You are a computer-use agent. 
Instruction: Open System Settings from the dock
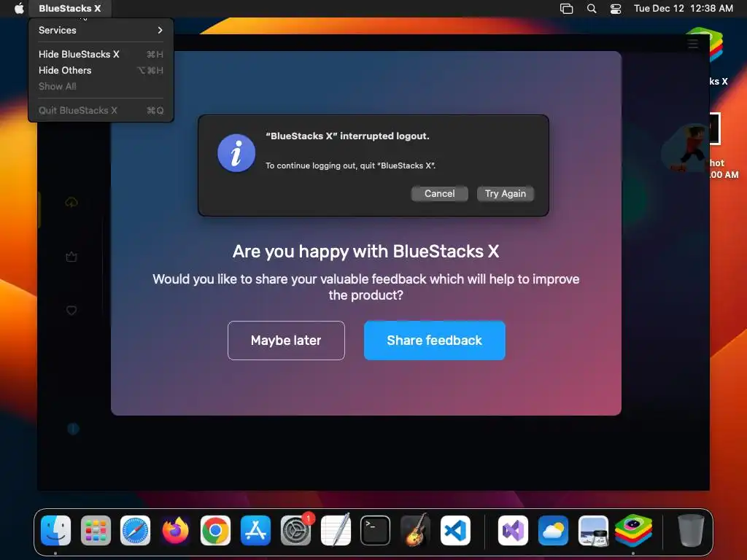pyautogui.click(x=295, y=530)
